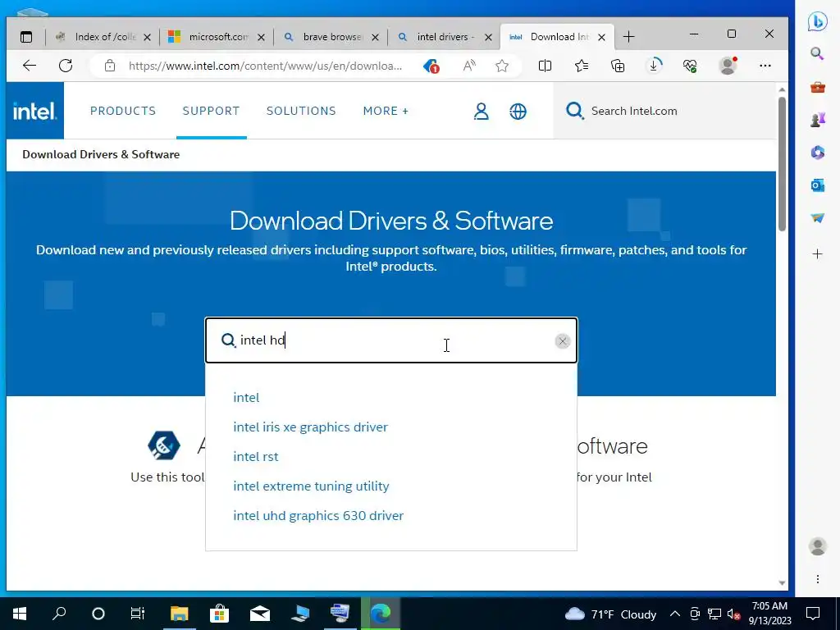Open Microsoft Store from taskbar
The image size is (840, 630).
(219, 614)
